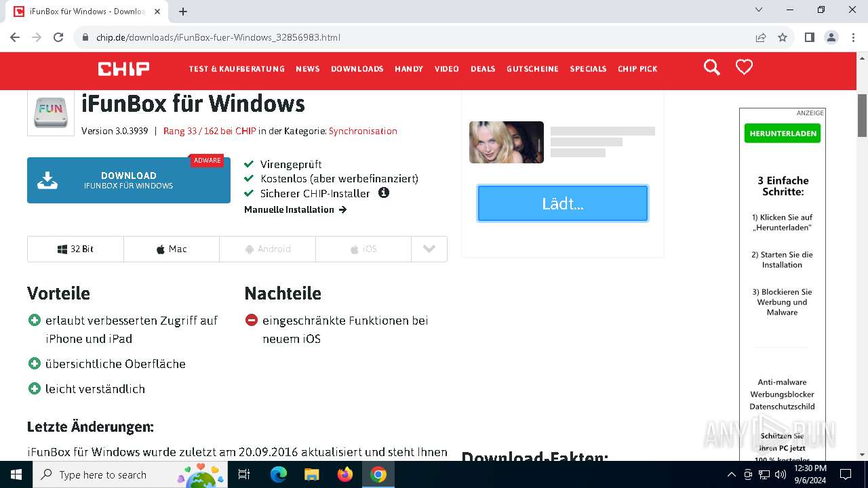
Task: Open the Chrome profile avatar
Action: 831,37
